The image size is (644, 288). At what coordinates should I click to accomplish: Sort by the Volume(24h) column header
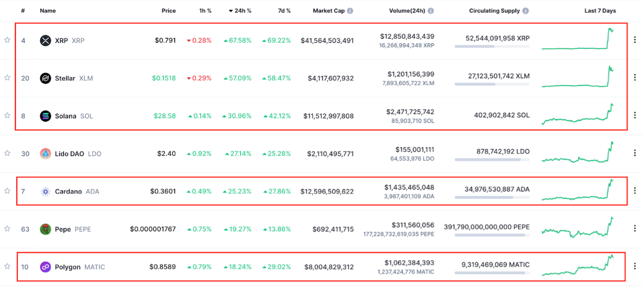click(407, 11)
